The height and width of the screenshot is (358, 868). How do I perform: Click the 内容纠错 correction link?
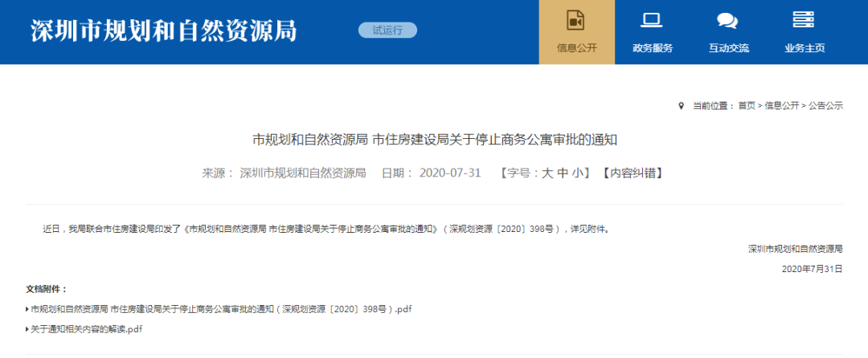tap(632, 173)
